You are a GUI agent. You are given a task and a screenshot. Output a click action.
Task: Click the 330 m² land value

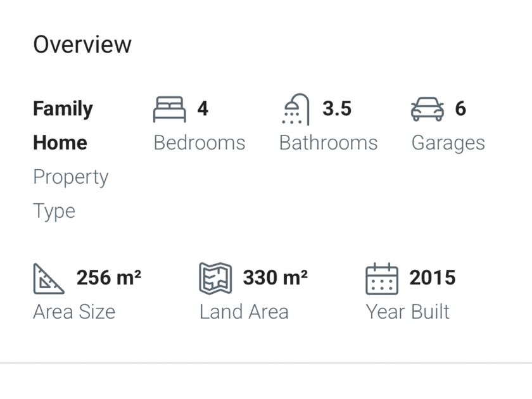pyautogui.click(x=275, y=277)
